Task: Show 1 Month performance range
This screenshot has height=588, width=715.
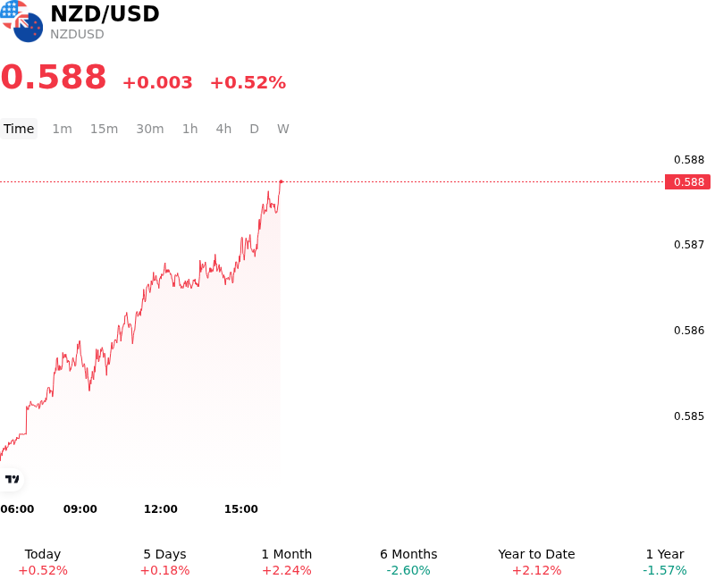Action: 286,562
